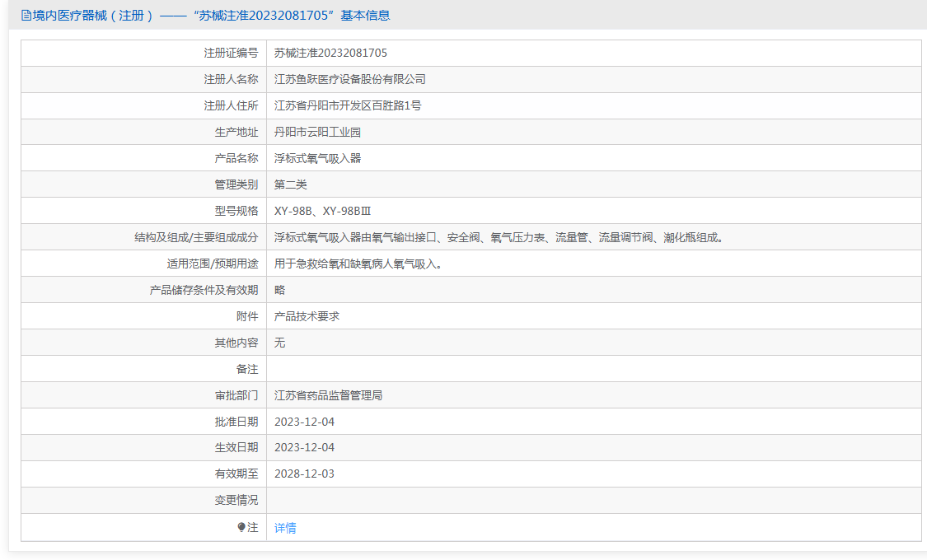927x560 pixels.
Task: Select model value XY-98B、XY-98BⅢ
Action: (x=322, y=211)
